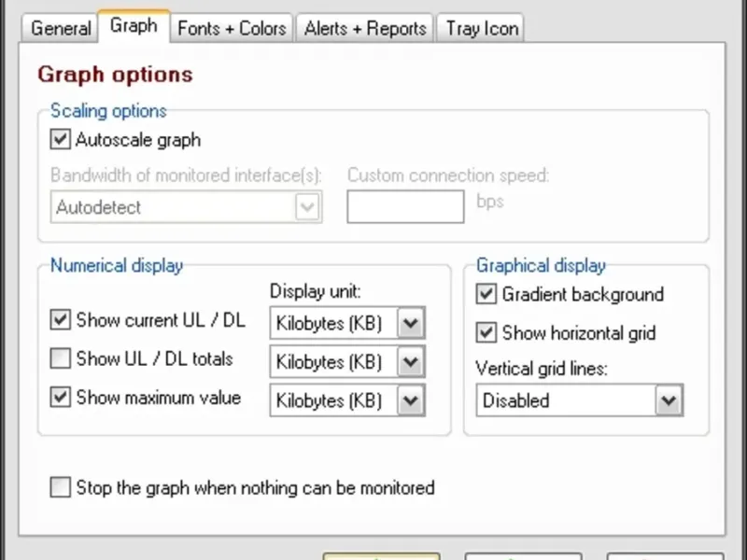Switch to the General tab
This screenshot has width=747, height=560.
62,28
